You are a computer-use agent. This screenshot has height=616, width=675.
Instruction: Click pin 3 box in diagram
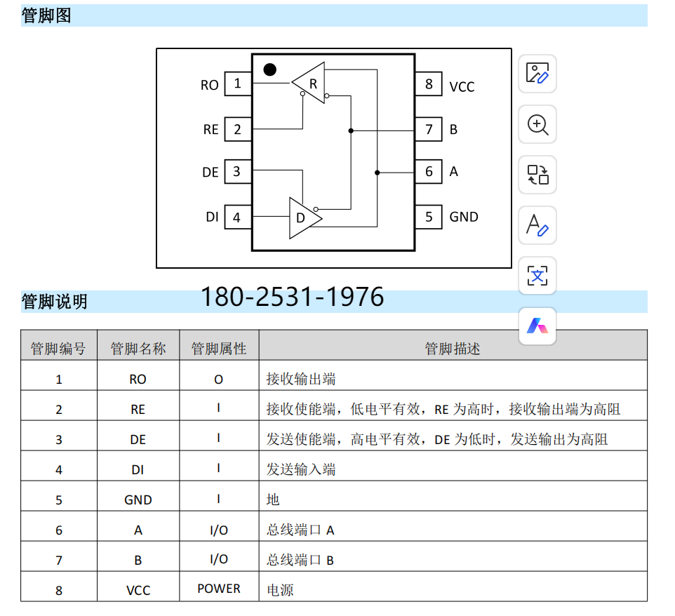pyautogui.click(x=238, y=171)
